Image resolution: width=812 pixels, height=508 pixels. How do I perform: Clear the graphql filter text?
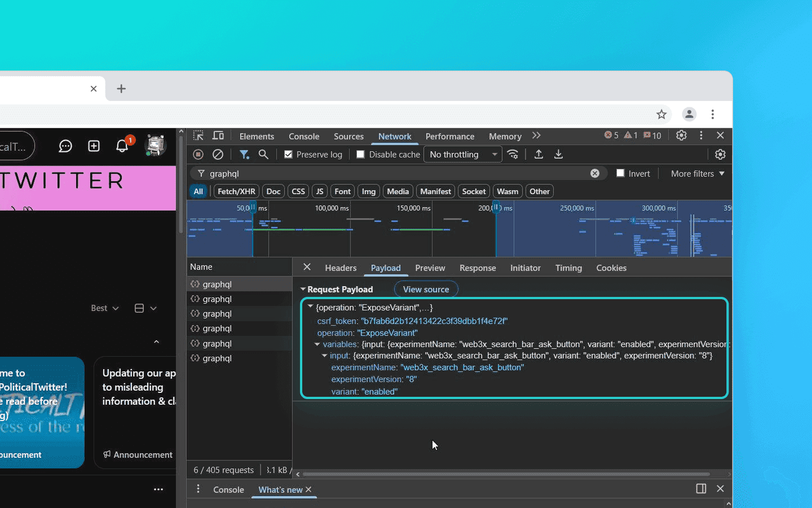click(595, 173)
